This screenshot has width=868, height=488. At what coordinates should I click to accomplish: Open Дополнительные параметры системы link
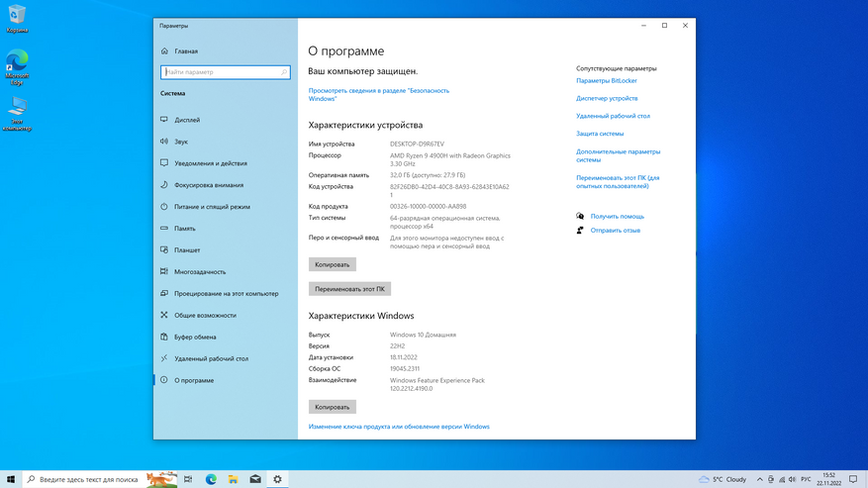coord(618,155)
